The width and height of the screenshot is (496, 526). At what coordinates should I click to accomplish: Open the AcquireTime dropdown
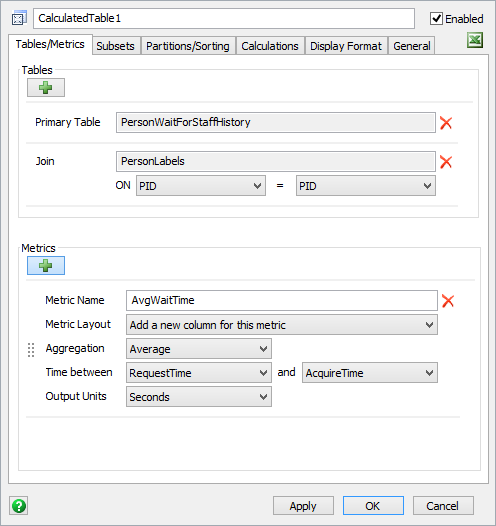[x=370, y=373]
